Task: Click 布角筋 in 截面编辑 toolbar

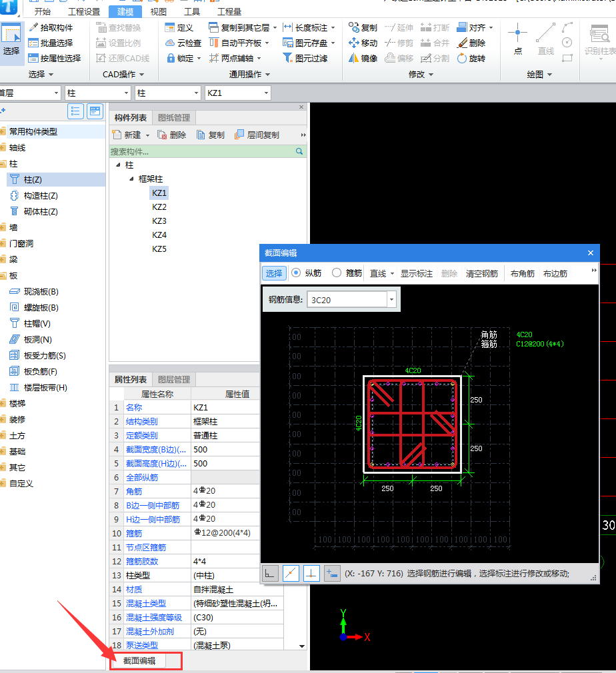Action: click(x=523, y=273)
